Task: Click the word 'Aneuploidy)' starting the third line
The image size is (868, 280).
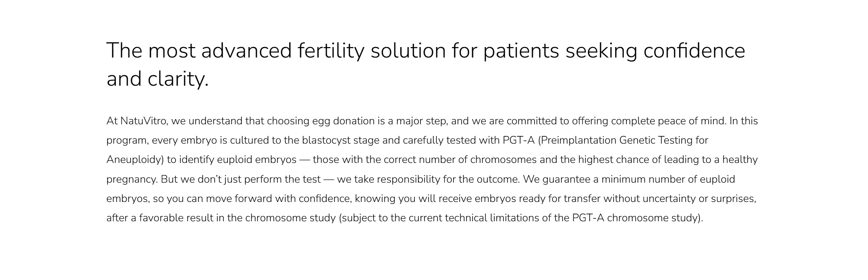Action: coord(135,160)
